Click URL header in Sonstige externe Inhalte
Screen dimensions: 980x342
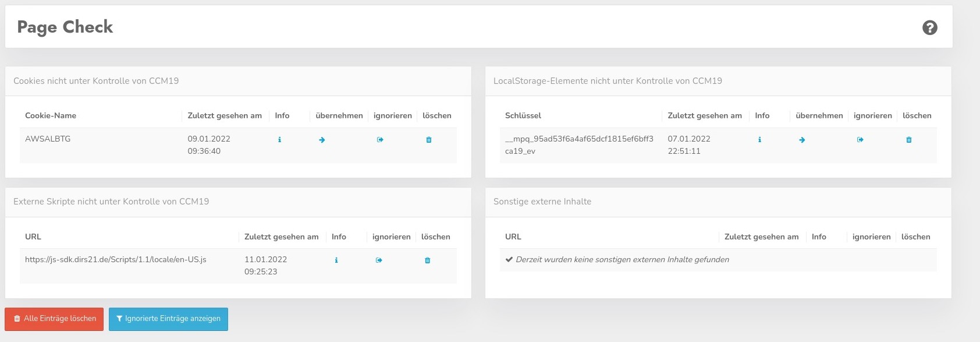click(513, 237)
